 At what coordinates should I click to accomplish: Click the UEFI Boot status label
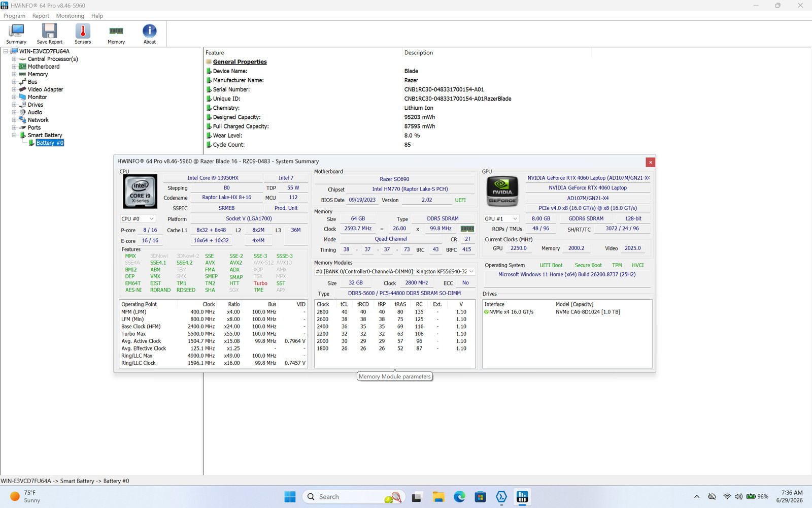551,265
